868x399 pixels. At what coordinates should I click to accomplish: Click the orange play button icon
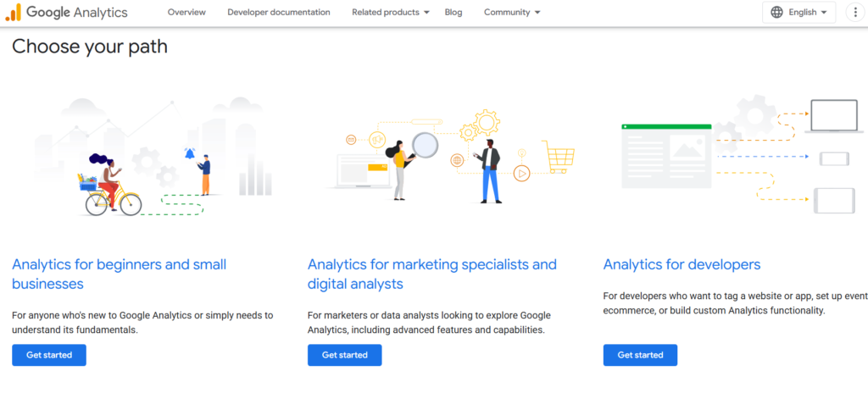coord(521,173)
